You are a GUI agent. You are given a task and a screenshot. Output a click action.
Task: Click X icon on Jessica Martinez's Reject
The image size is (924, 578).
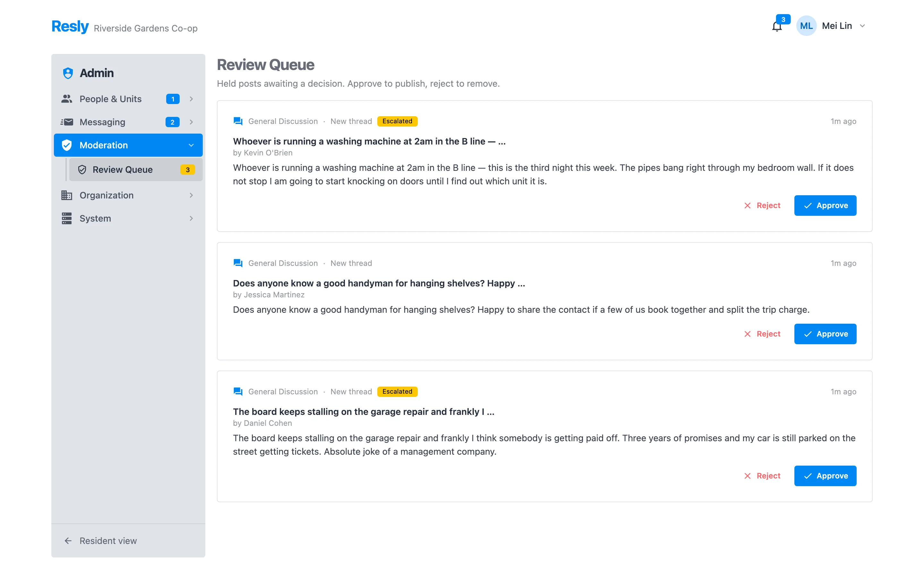[x=747, y=334]
